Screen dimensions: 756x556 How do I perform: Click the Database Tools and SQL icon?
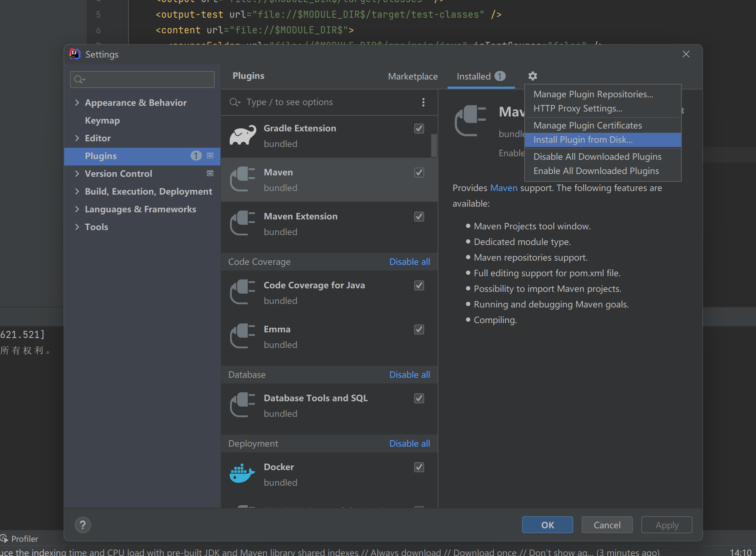[x=243, y=405]
